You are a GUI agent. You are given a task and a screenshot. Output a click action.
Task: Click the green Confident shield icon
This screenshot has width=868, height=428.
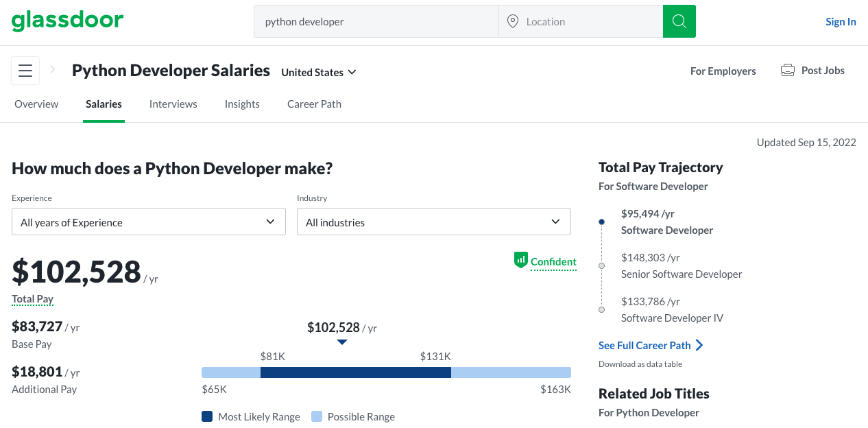[520, 260]
